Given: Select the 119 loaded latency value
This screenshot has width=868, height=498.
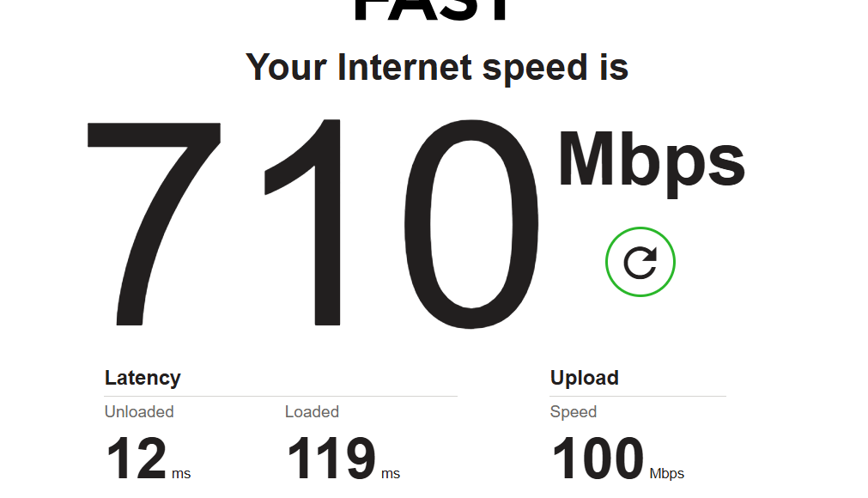Looking at the screenshot, I should point(331,459).
